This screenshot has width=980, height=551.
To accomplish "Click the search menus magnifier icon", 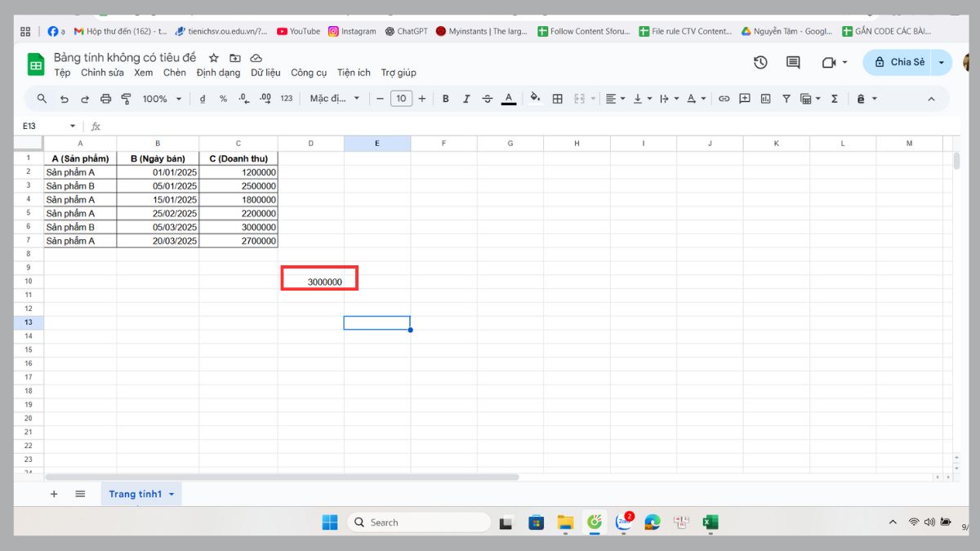I will coord(42,99).
